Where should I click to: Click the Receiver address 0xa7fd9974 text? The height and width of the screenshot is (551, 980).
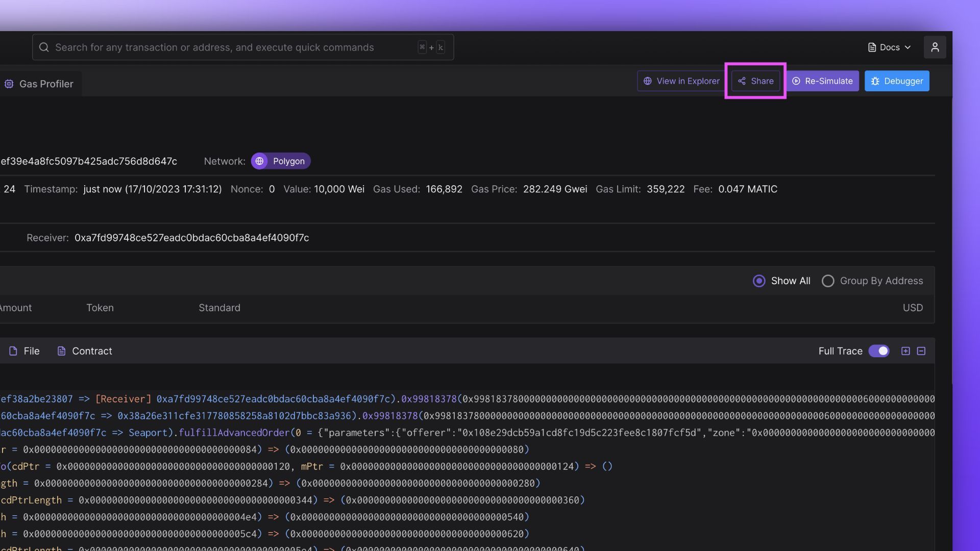click(x=191, y=238)
